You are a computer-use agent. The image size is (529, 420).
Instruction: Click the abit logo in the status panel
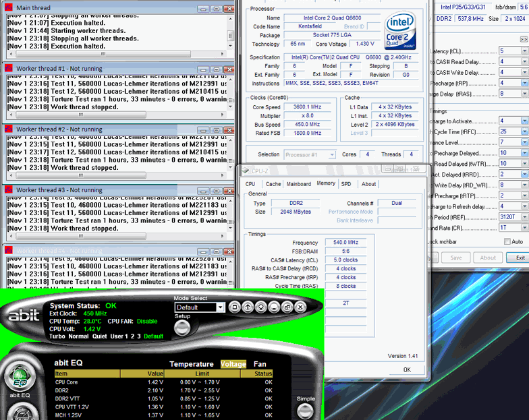[x=24, y=316]
